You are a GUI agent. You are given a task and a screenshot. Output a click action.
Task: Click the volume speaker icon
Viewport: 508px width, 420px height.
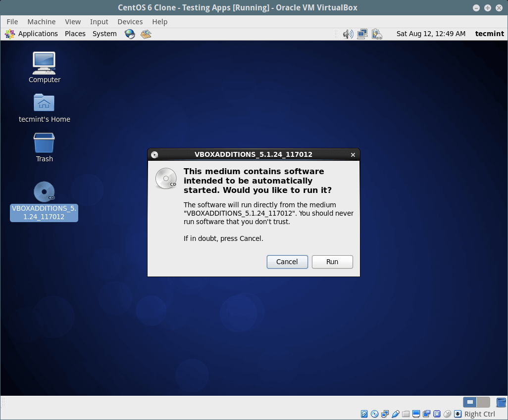[348, 34]
